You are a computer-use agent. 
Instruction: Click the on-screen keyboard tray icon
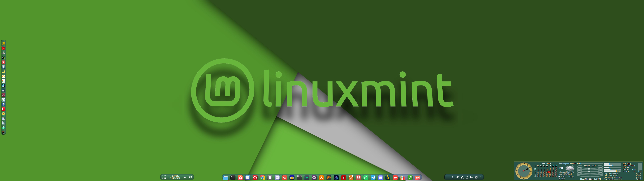[x=472, y=177]
